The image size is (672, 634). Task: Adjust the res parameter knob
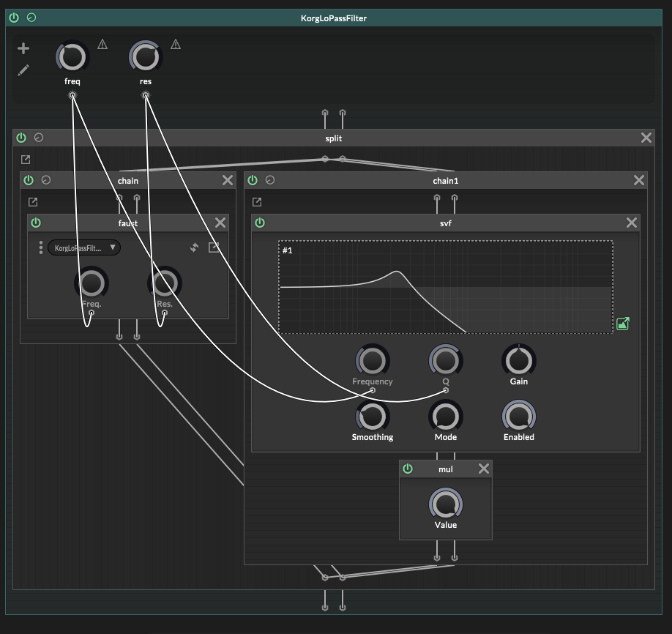(x=145, y=57)
